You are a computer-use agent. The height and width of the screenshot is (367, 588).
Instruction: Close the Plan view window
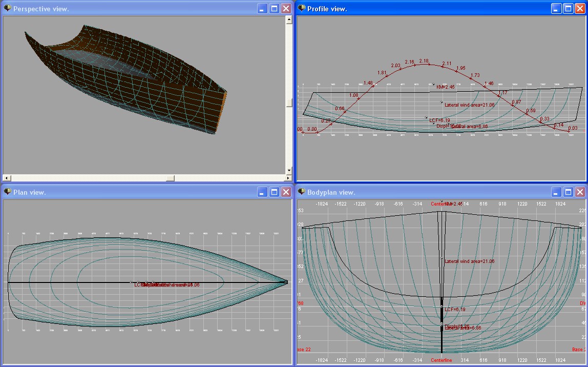(x=286, y=192)
